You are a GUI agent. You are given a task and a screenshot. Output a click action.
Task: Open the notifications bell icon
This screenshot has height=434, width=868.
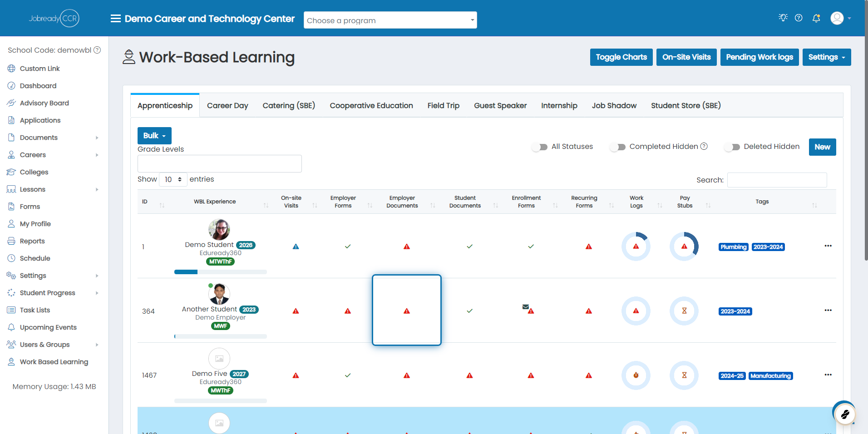(x=816, y=18)
